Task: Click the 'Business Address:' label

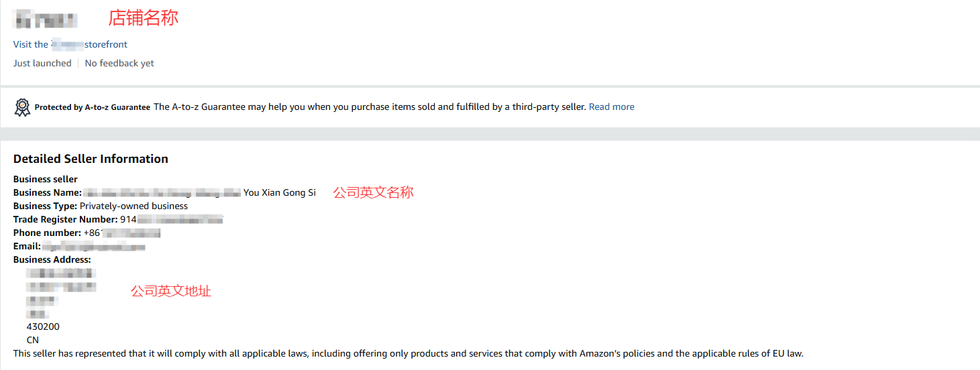Action: click(52, 259)
